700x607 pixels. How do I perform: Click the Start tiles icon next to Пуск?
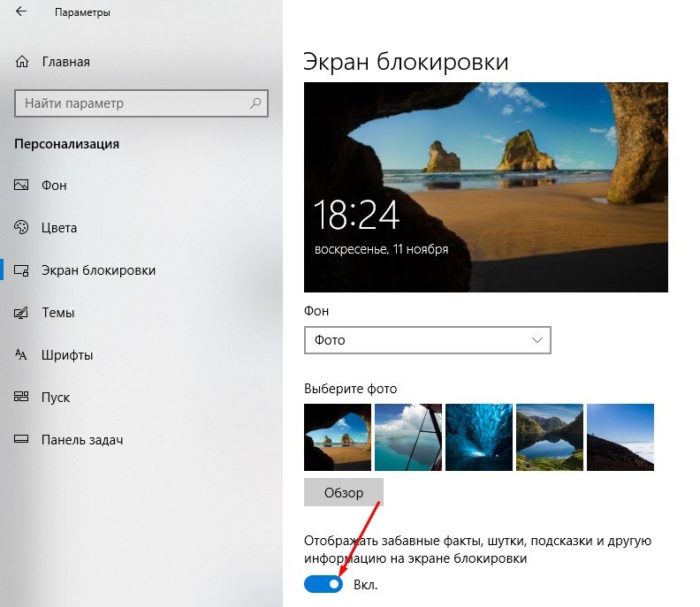pos(21,397)
